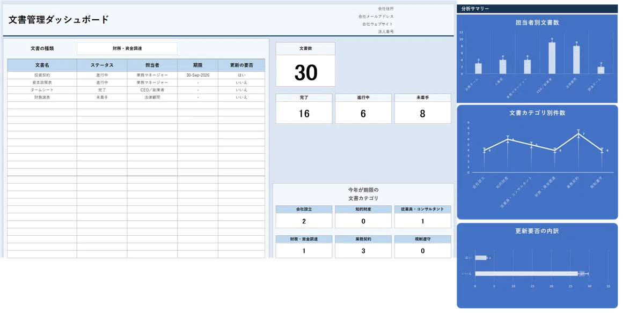Select the total 文書数 value 30

[x=305, y=72]
